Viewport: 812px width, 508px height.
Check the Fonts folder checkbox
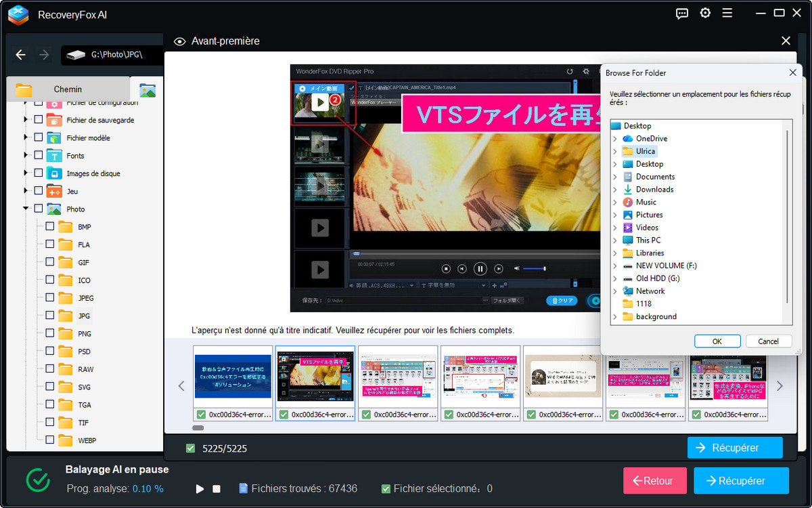pyautogui.click(x=39, y=155)
